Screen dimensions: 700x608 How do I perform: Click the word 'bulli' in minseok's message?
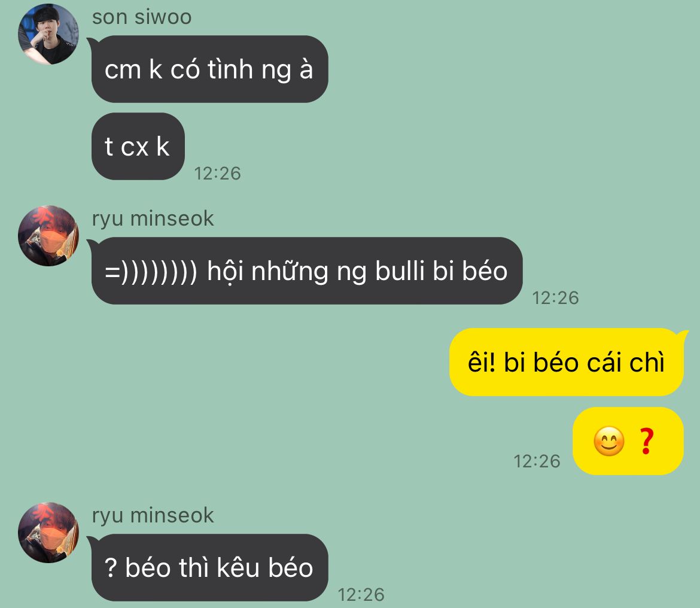click(400, 271)
